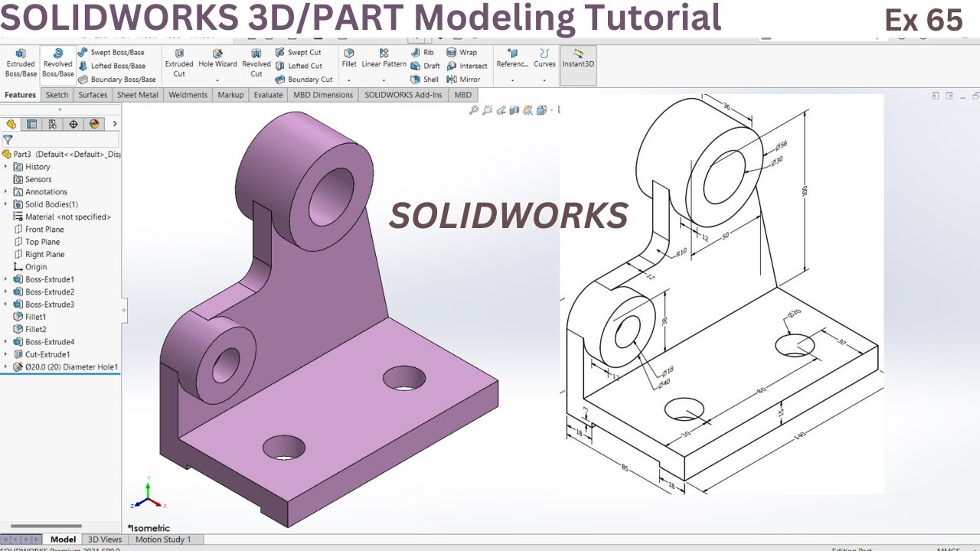Screen dimensions: 980x551
Task: Choose Boundary Boss/Base
Action: pos(116,79)
